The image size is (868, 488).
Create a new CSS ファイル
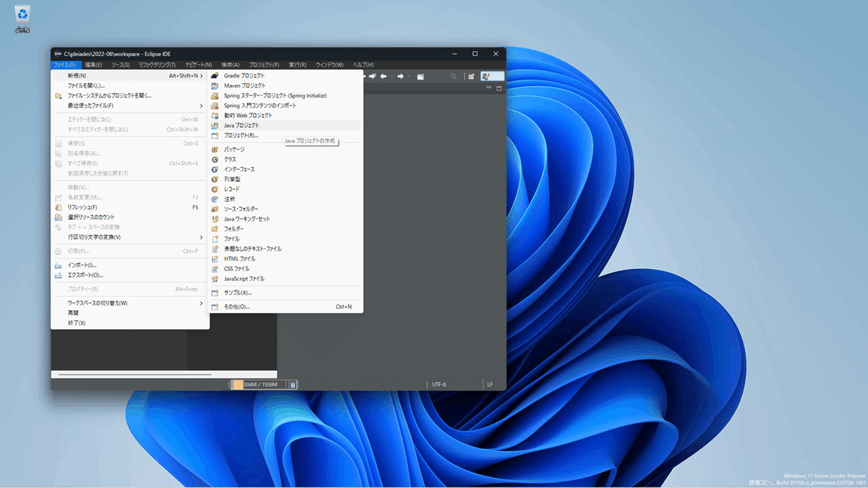point(285,269)
